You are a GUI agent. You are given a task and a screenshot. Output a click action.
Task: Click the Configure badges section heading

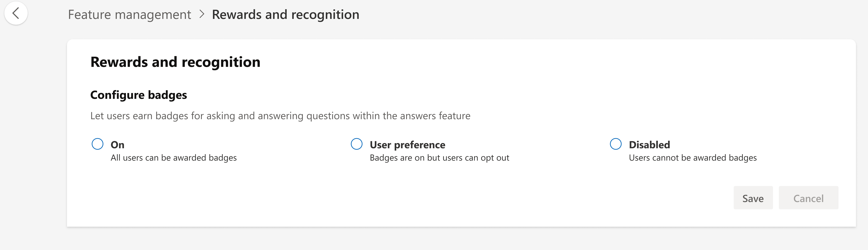tap(138, 95)
